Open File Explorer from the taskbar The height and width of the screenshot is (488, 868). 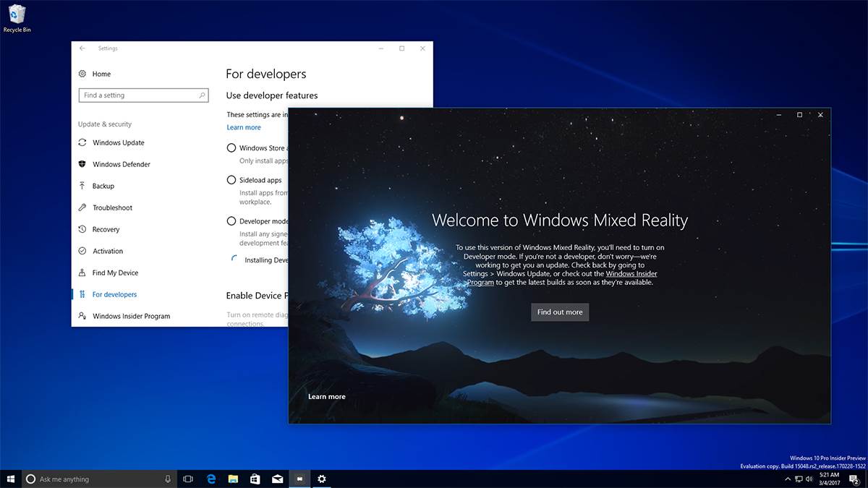point(233,479)
